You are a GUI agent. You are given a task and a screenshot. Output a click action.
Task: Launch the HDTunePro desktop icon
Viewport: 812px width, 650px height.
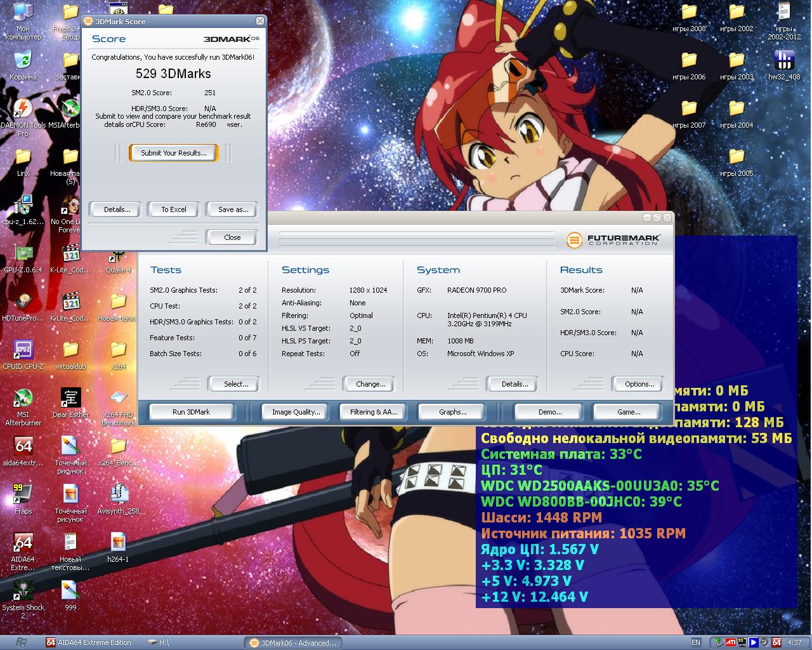click(x=23, y=307)
